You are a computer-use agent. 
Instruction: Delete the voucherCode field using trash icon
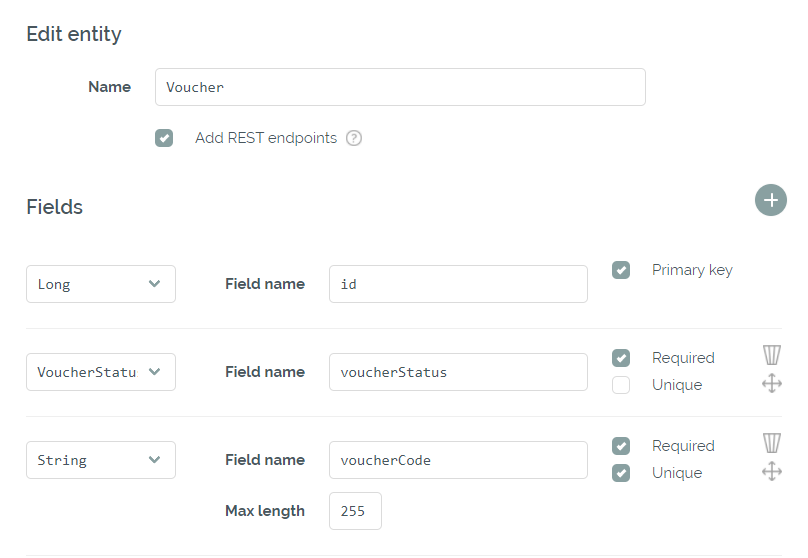771,444
